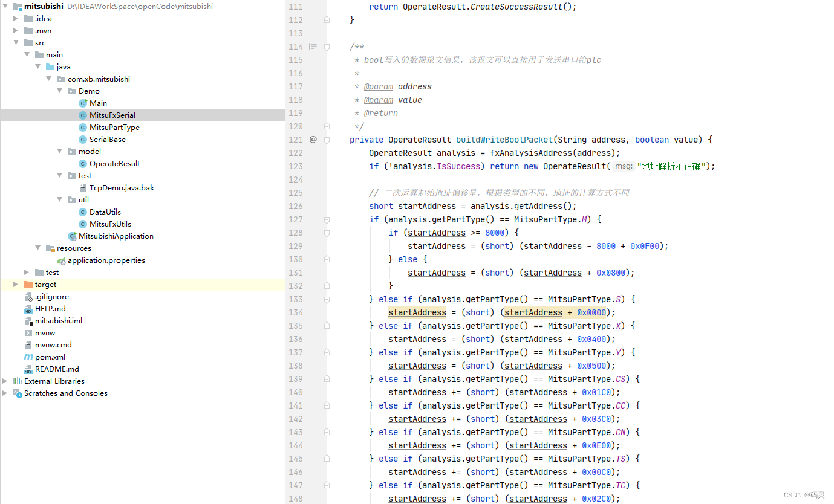The width and height of the screenshot is (834, 504).
Task: Collapse the src folder
Action: (x=16, y=43)
